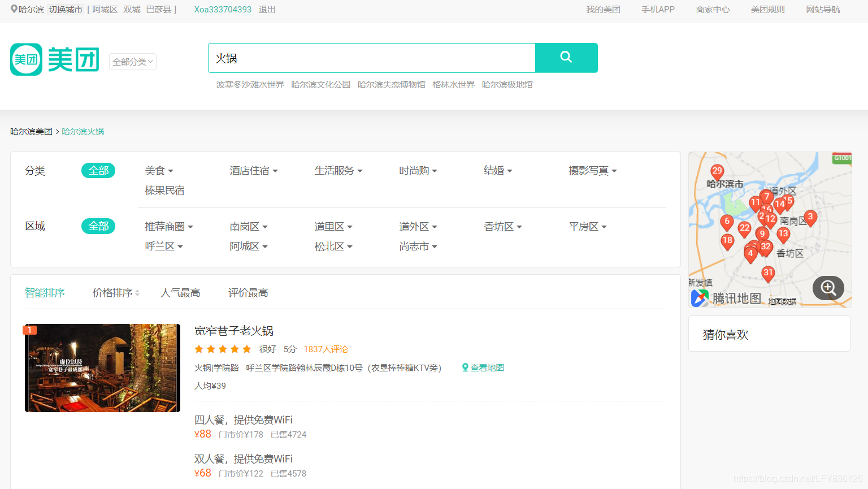Click the search magnifier button
This screenshot has width=868, height=489.
[566, 57]
